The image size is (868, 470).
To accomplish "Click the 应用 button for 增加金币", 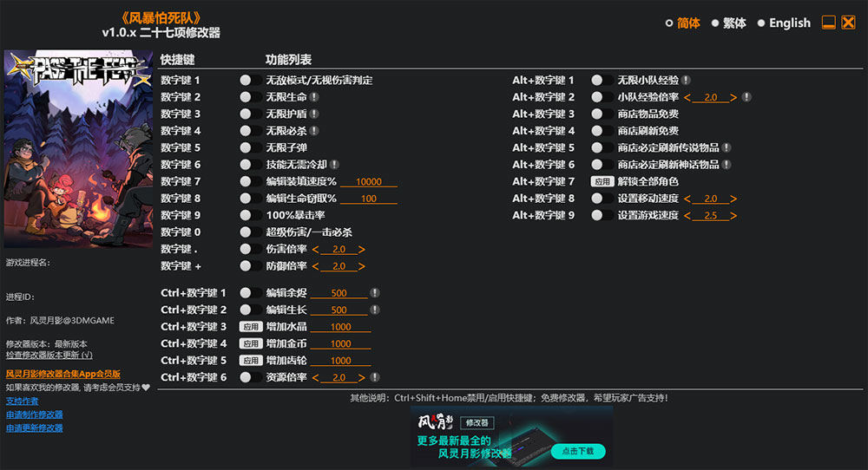I will (251, 343).
